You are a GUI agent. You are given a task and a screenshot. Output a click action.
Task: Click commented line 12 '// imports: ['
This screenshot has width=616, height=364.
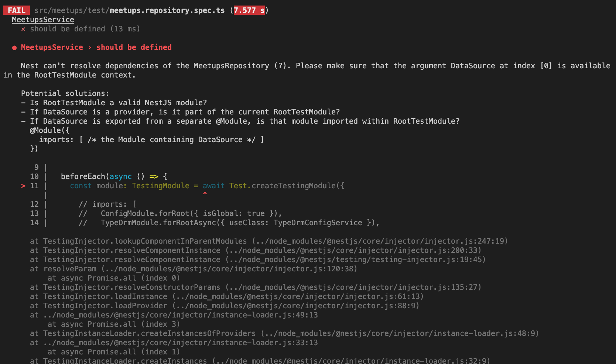pos(107,204)
